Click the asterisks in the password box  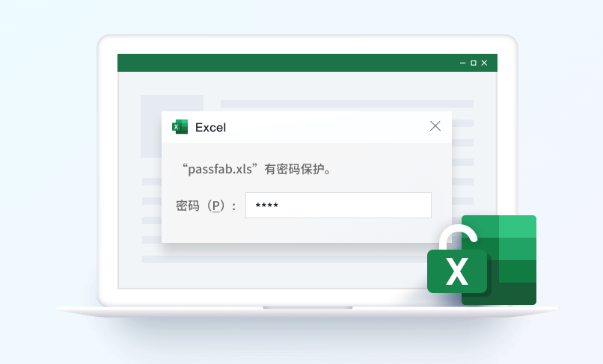point(267,206)
